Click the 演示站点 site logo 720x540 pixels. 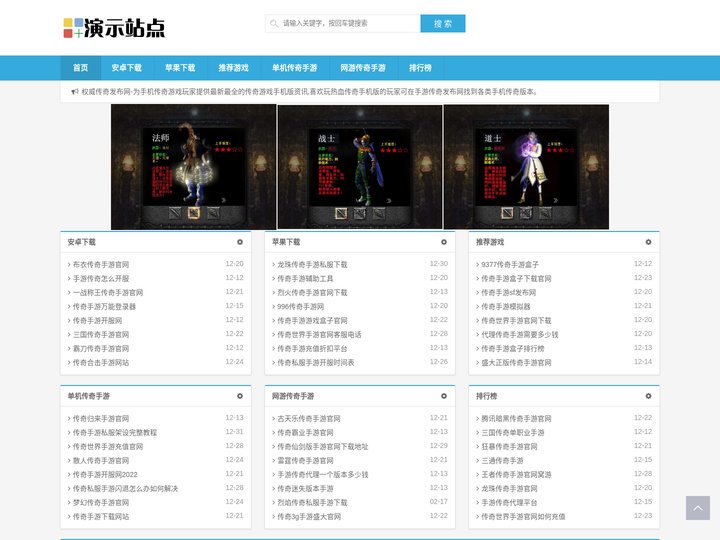[114, 28]
